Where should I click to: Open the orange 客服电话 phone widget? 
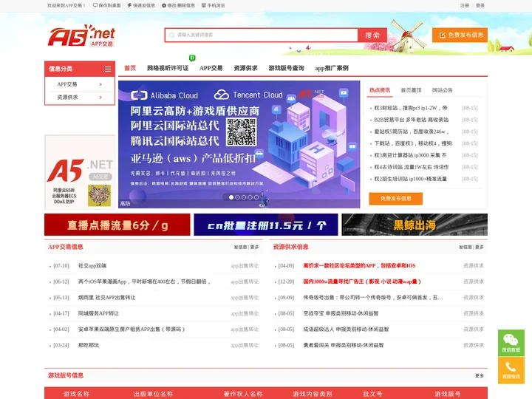[511, 370]
